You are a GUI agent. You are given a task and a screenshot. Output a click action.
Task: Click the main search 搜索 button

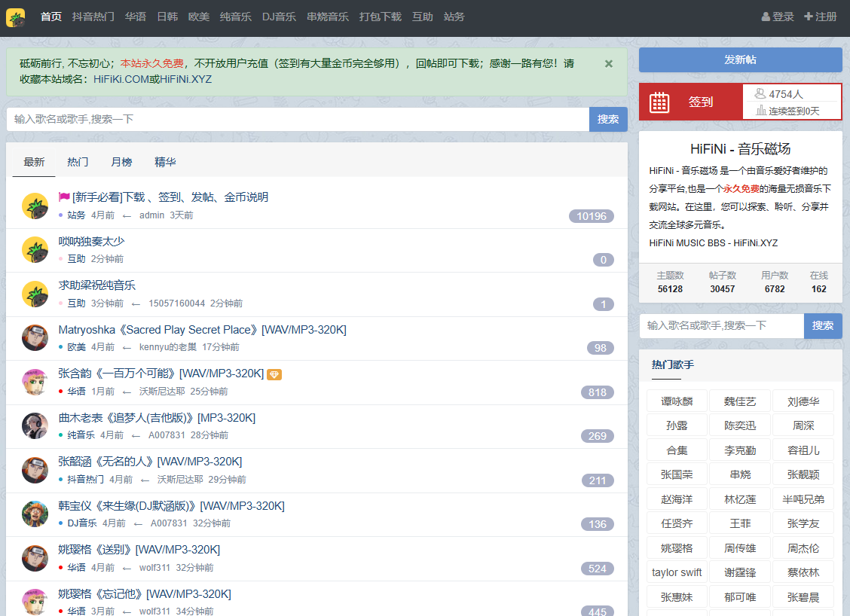tap(608, 119)
